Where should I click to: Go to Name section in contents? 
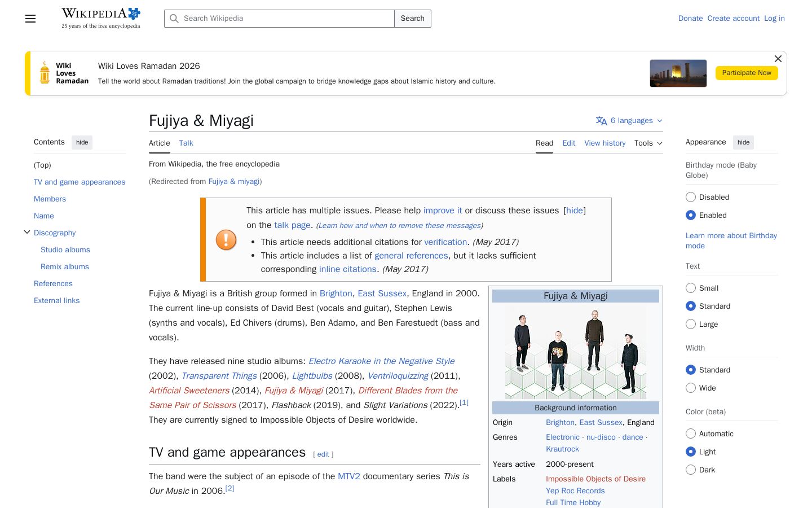[44, 216]
